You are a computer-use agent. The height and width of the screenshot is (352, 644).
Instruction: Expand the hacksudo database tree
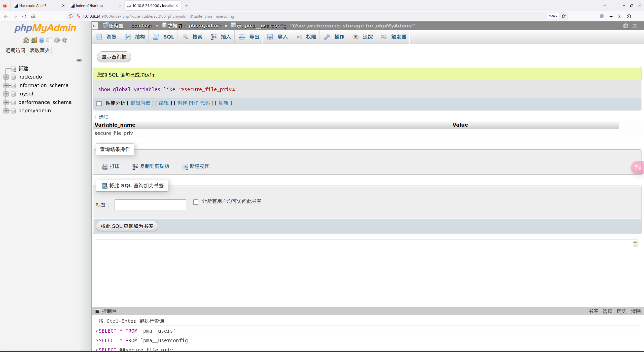tap(6, 77)
